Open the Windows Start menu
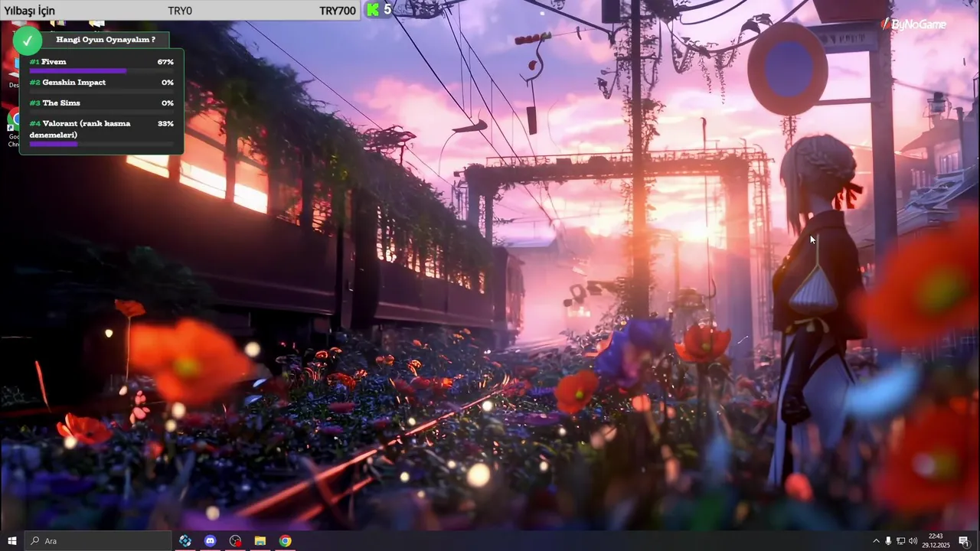The image size is (980, 551). (x=11, y=541)
